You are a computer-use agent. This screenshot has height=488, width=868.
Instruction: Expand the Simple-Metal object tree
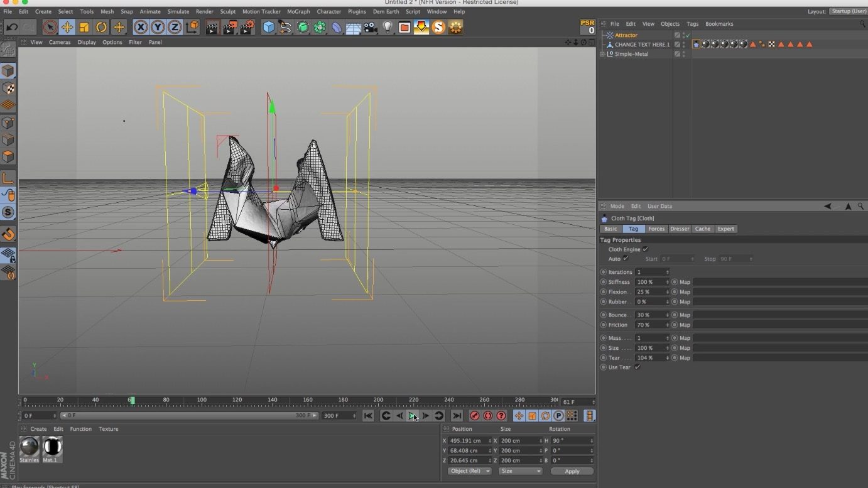602,54
